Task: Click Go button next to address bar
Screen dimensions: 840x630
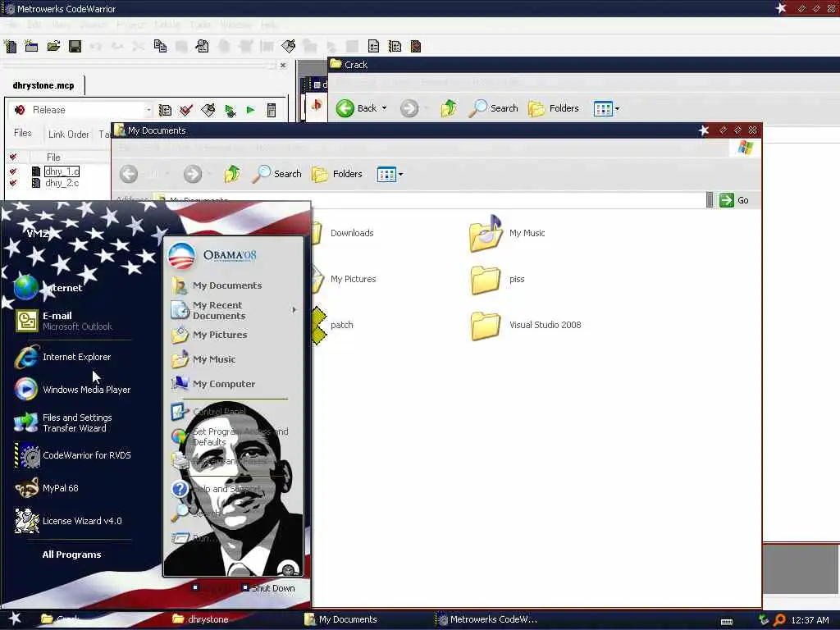Action: [734, 200]
